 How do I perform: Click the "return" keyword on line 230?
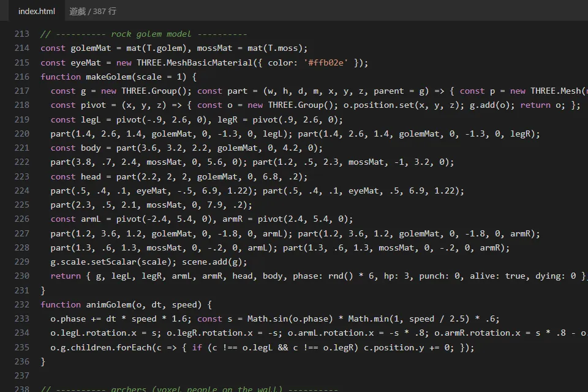[x=66, y=276]
